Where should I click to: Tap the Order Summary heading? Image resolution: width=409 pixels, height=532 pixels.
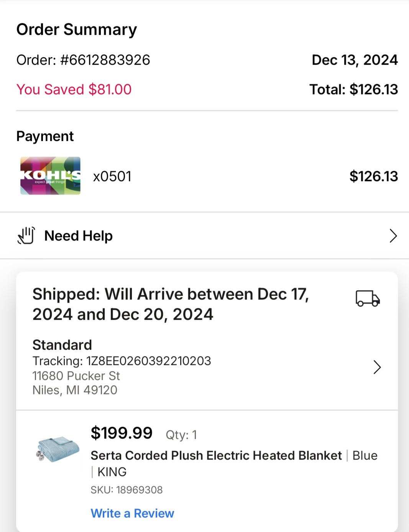[77, 29]
